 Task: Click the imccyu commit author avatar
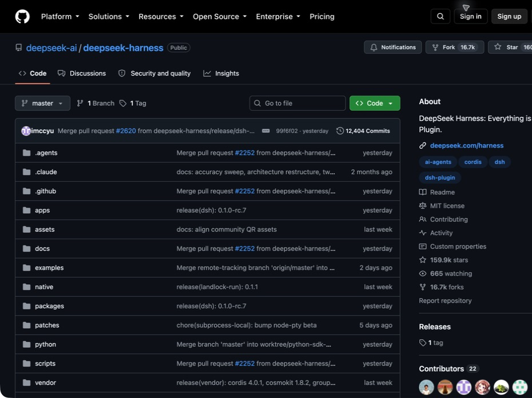click(26, 131)
